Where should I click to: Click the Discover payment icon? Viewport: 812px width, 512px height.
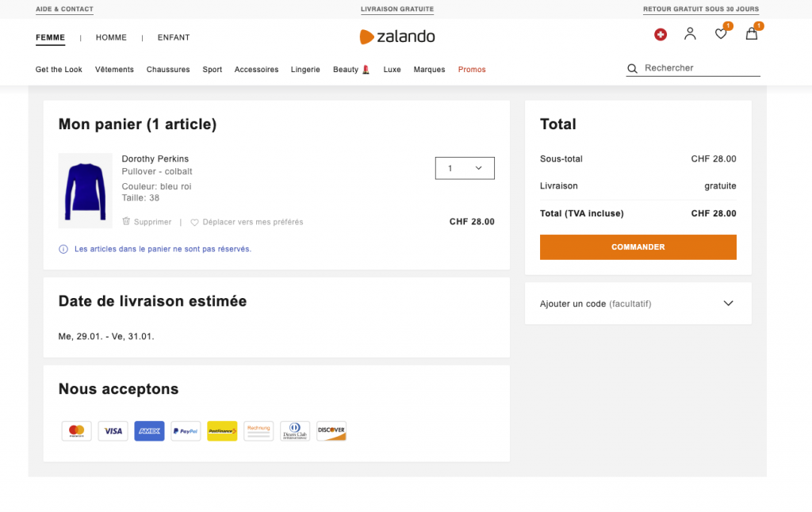[331, 430]
